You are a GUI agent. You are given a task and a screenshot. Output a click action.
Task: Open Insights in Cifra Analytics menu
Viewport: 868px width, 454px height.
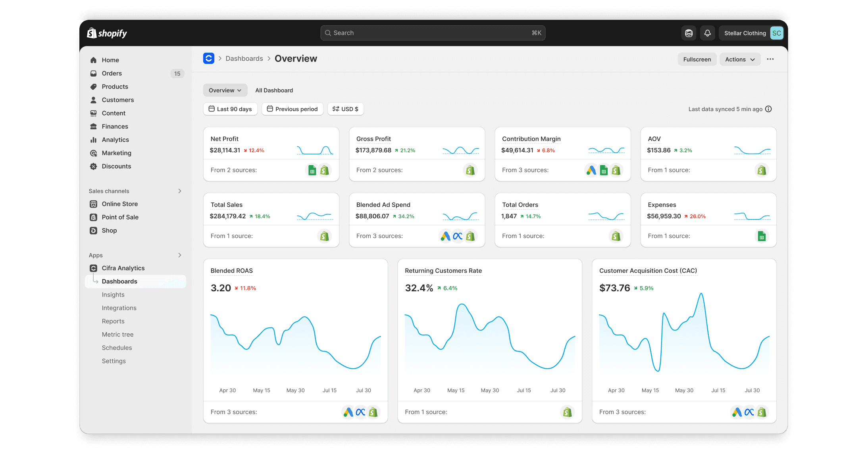(x=113, y=295)
